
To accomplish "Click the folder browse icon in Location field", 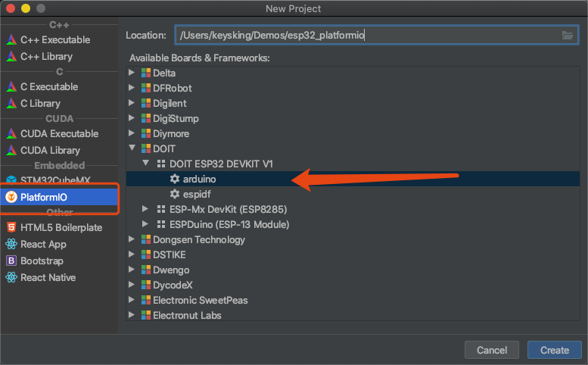I will tap(568, 35).
